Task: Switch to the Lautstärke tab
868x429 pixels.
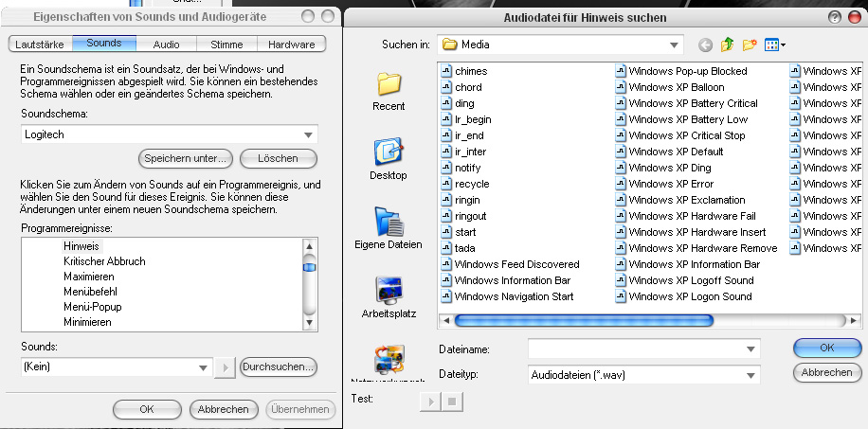Action: point(40,45)
